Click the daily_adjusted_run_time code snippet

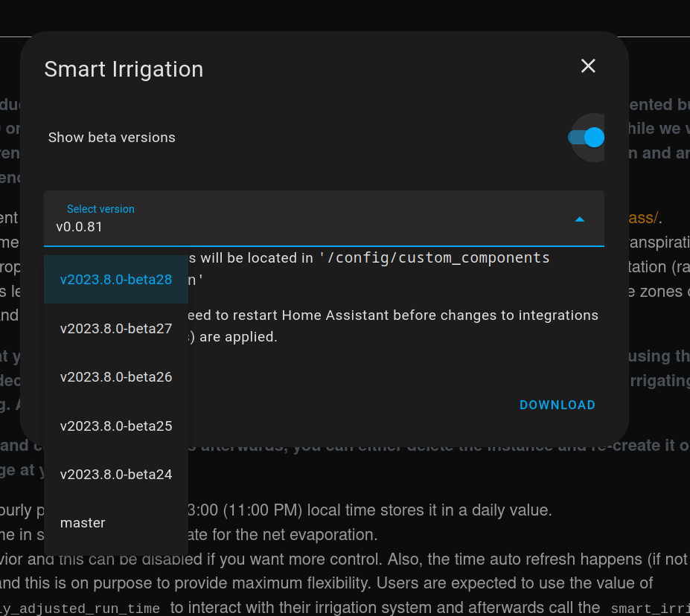click(x=78, y=608)
